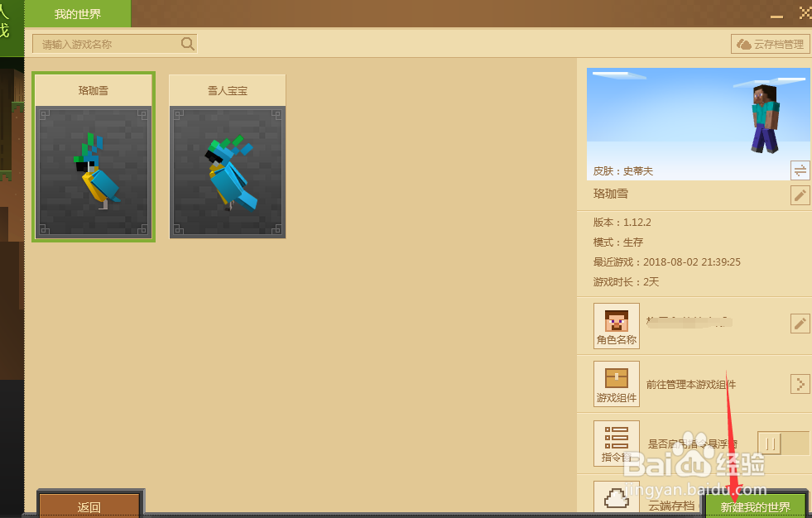Click the character skin preview image

[698, 124]
